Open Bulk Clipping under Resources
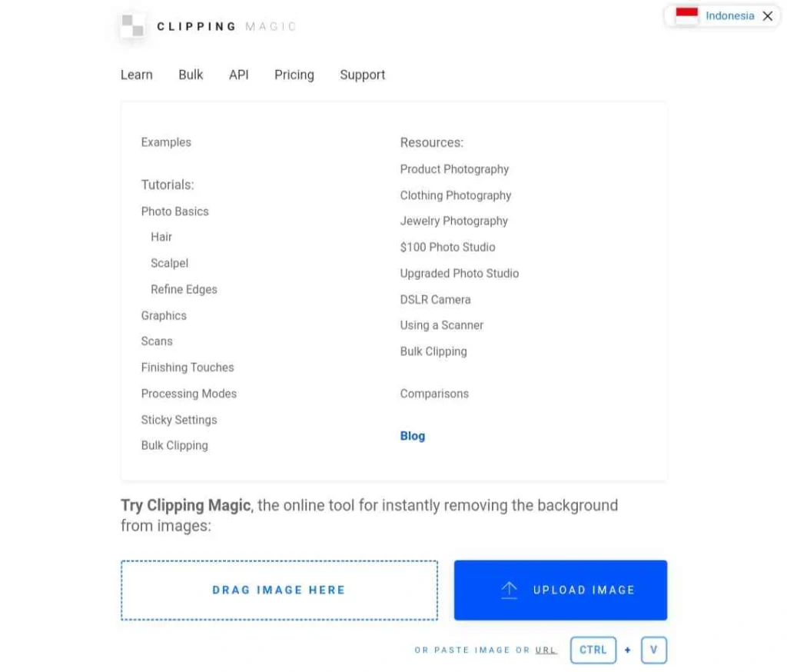Image resolution: width=787 pixels, height=672 pixels. pyautogui.click(x=433, y=351)
